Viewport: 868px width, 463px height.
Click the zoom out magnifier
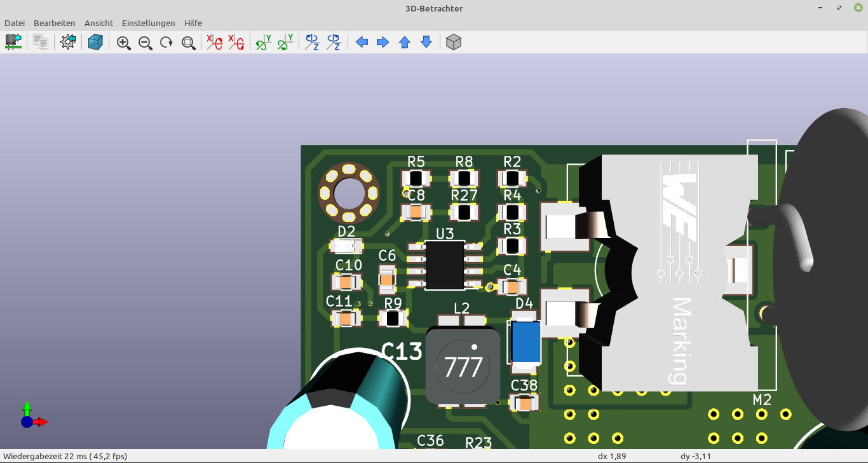click(x=146, y=43)
